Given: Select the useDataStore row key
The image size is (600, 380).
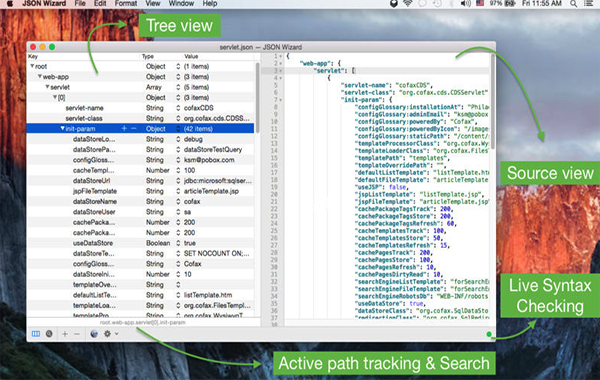Looking at the screenshot, I should click(93, 243).
